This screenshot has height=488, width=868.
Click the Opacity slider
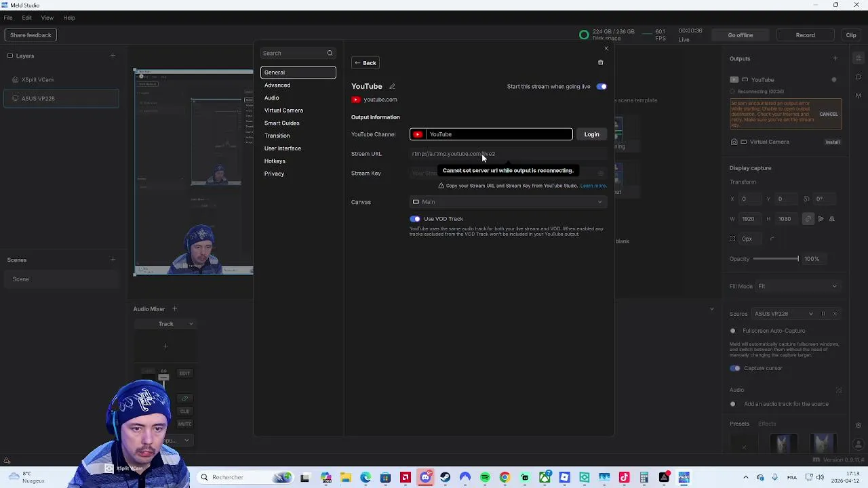coord(776,259)
